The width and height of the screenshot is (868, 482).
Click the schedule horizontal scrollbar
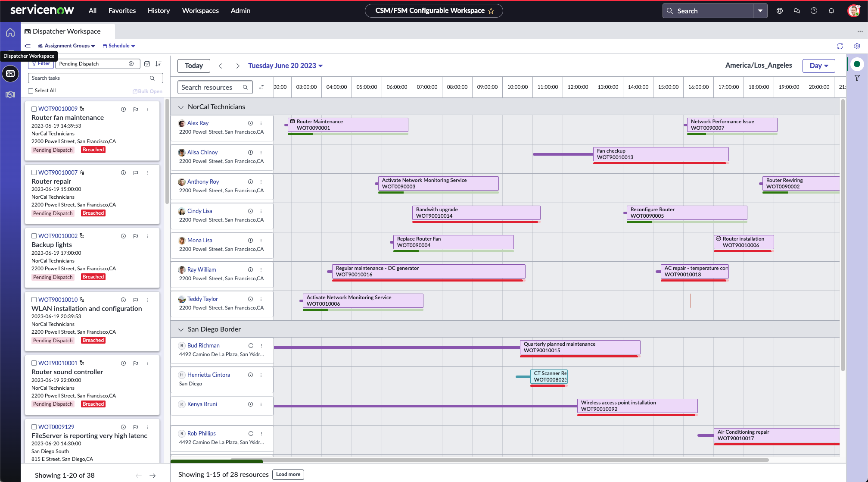click(x=500, y=460)
